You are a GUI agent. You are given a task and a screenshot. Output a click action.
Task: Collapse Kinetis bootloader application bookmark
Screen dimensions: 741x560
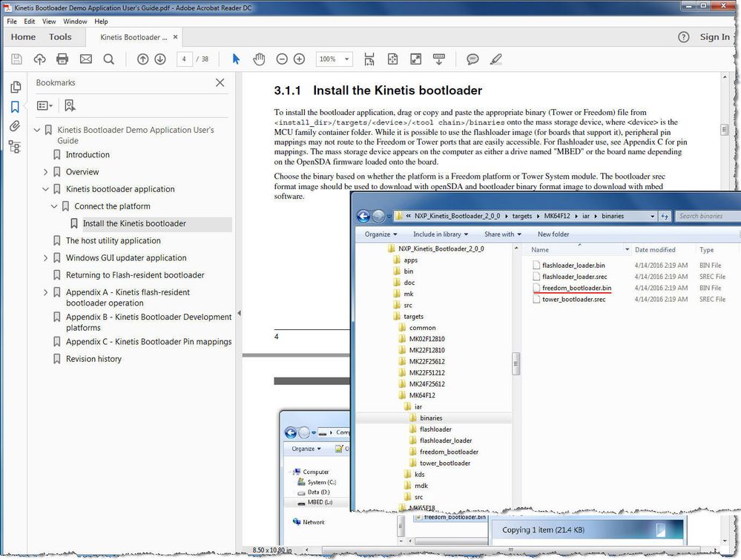tap(46, 189)
